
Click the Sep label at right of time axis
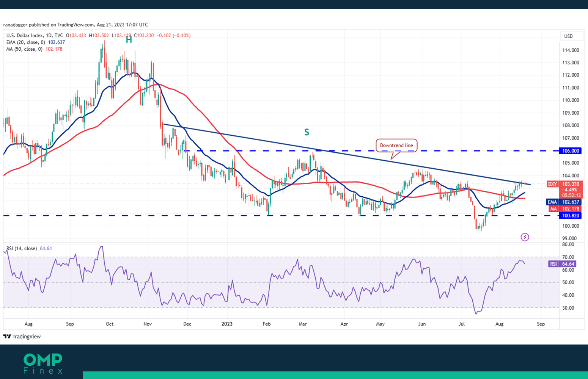click(x=541, y=324)
